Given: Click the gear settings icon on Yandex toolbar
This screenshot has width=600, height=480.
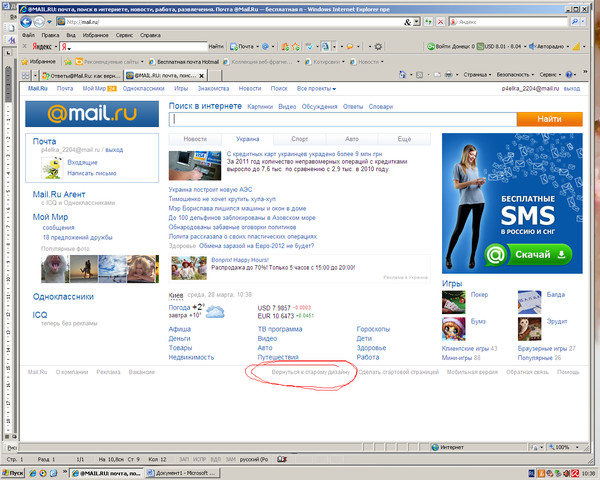Looking at the screenshot, I should [378, 47].
